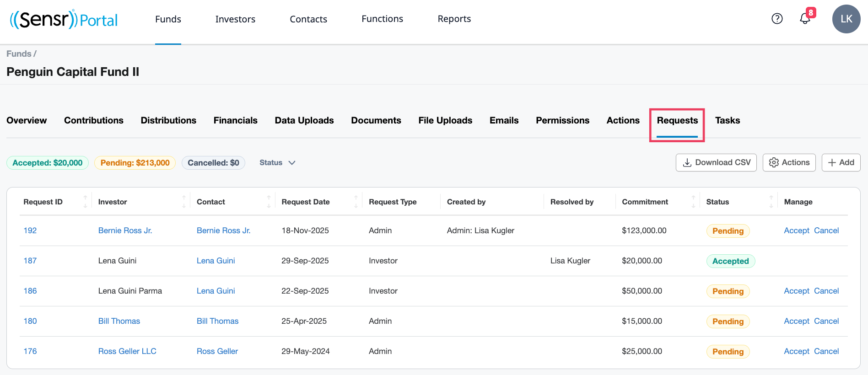868x375 pixels.
Task: Expand the Status filter dropdown
Action: click(x=277, y=163)
